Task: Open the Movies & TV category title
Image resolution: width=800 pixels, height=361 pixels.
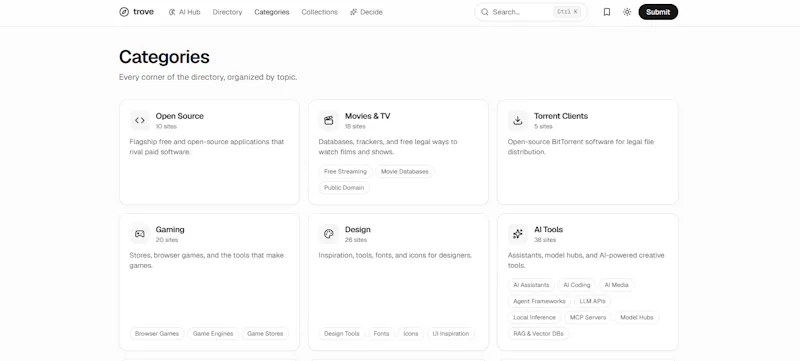Action: pyautogui.click(x=367, y=116)
